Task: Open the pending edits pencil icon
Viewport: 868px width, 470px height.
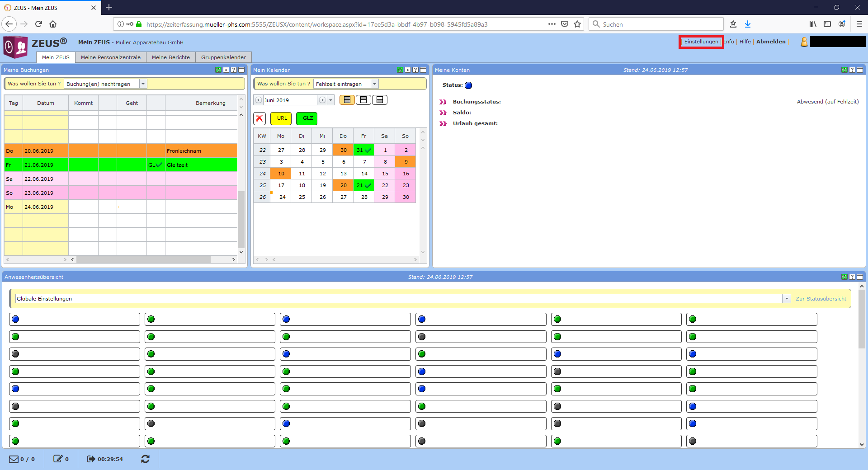Action: (x=58, y=459)
